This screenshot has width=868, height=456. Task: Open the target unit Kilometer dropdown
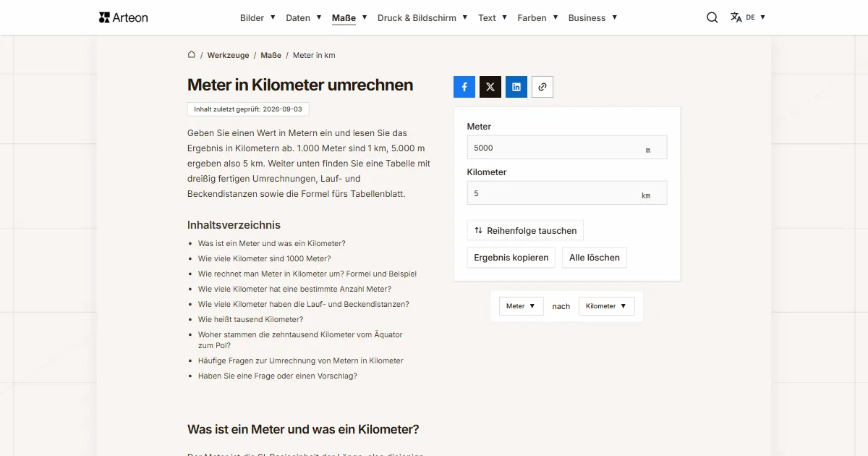(x=606, y=306)
